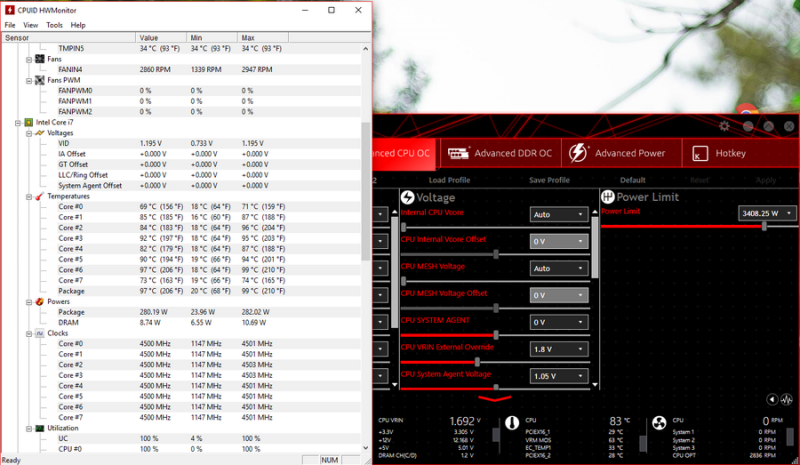Click the Voltages category icon

pyautogui.click(x=39, y=133)
